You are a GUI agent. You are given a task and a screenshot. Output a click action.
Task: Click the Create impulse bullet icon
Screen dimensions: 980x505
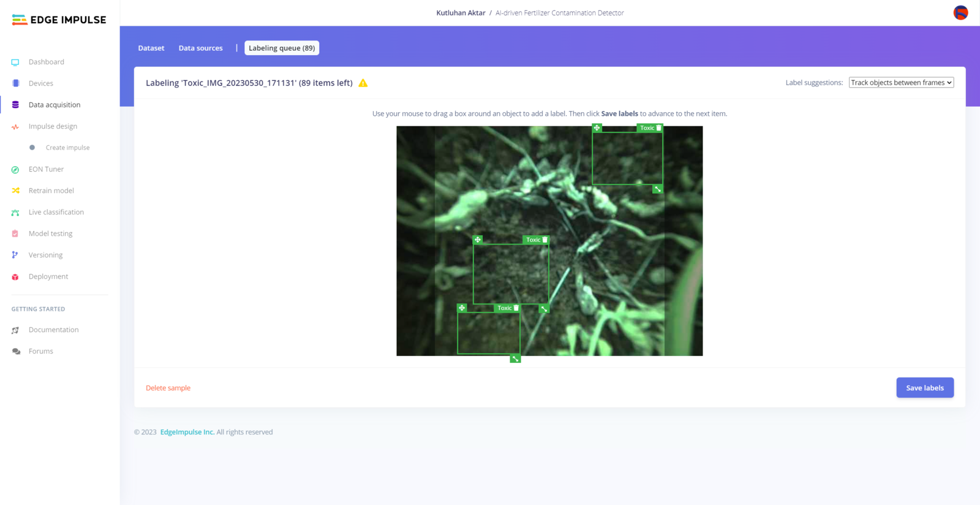pyautogui.click(x=32, y=148)
